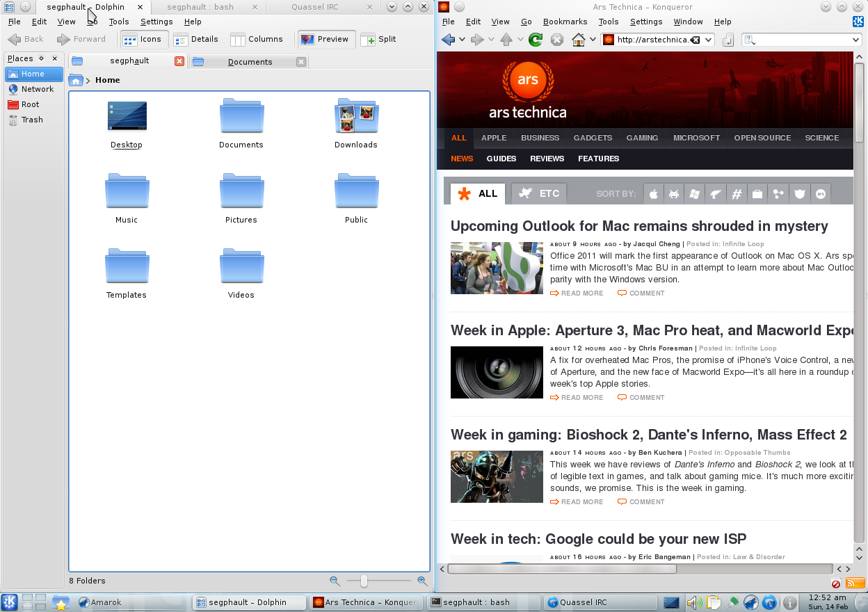Image resolution: width=868 pixels, height=612 pixels.
Task: Clear the Konqueror location bar
Action: coord(696,40)
